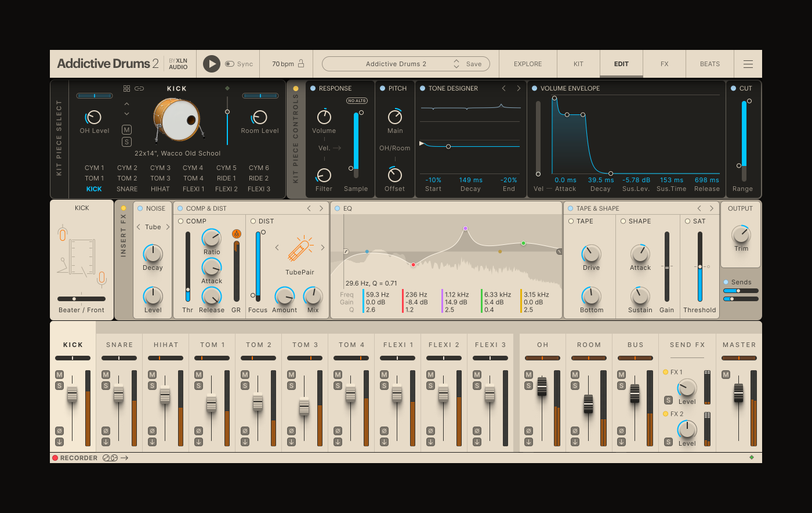The height and width of the screenshot is (513, 812).
Task: Click the compressor sidechain orange icon
Action: [x=237, y=234]
